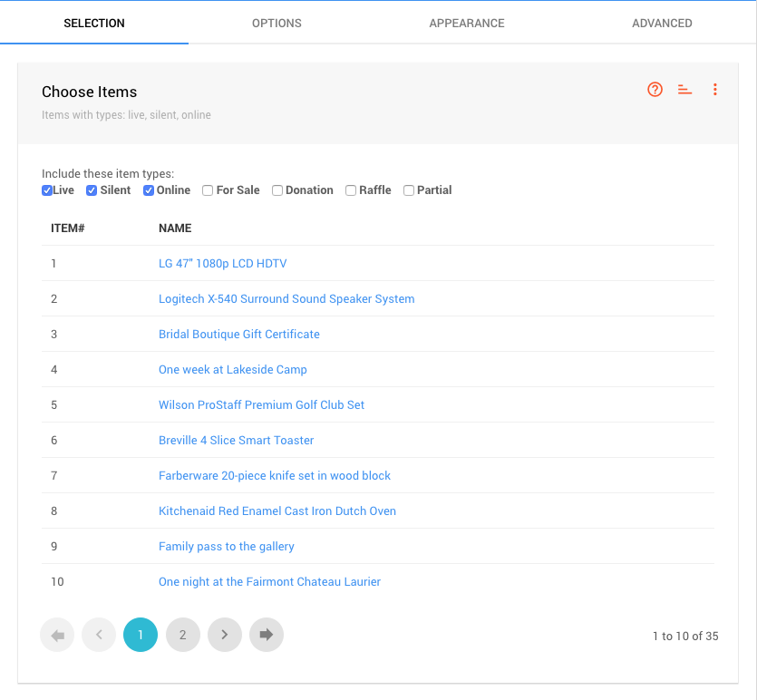Uncheck the Live item type checkbox
757x700 pixels.
(x=47, y=190)
